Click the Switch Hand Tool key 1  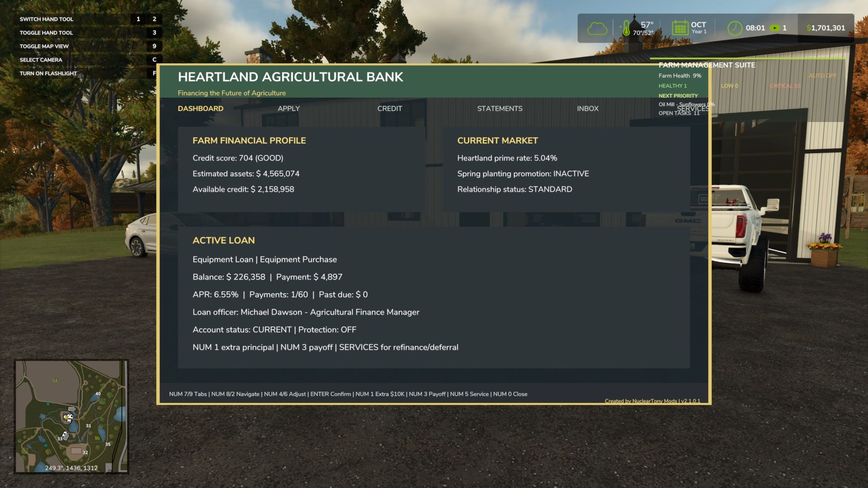138,19
